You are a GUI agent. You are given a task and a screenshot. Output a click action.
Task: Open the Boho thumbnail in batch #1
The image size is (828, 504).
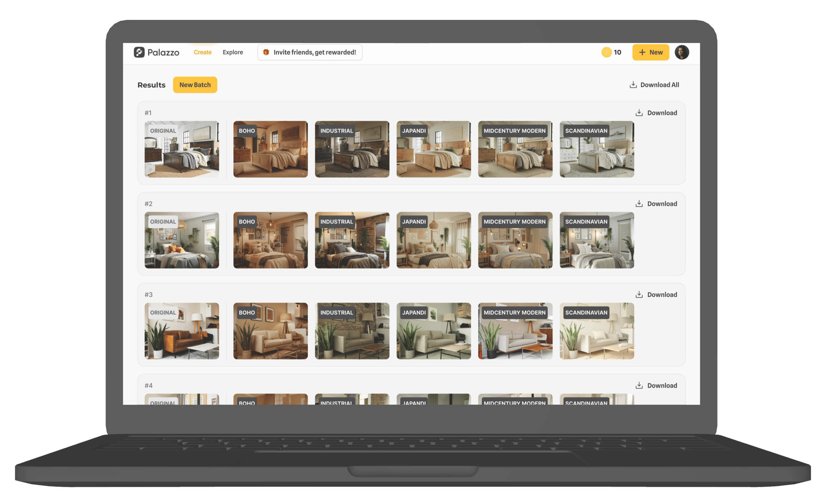[270, 149]
